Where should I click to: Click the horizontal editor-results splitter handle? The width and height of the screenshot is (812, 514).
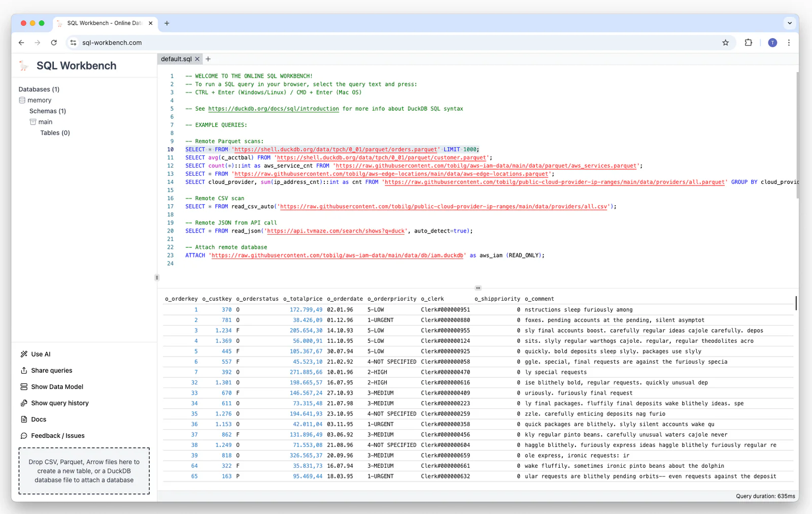478,288
